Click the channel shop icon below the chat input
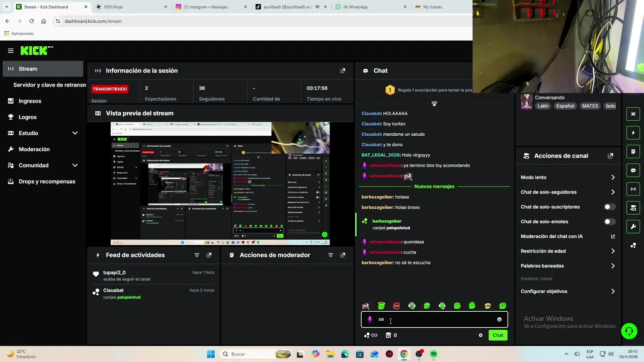Viewport: 644px width, 362px height. [388, 335]
